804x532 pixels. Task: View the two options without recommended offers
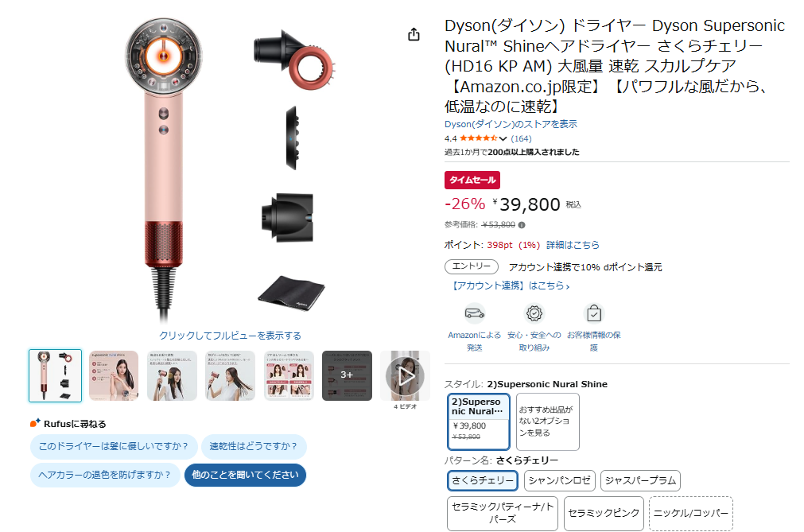548,421
